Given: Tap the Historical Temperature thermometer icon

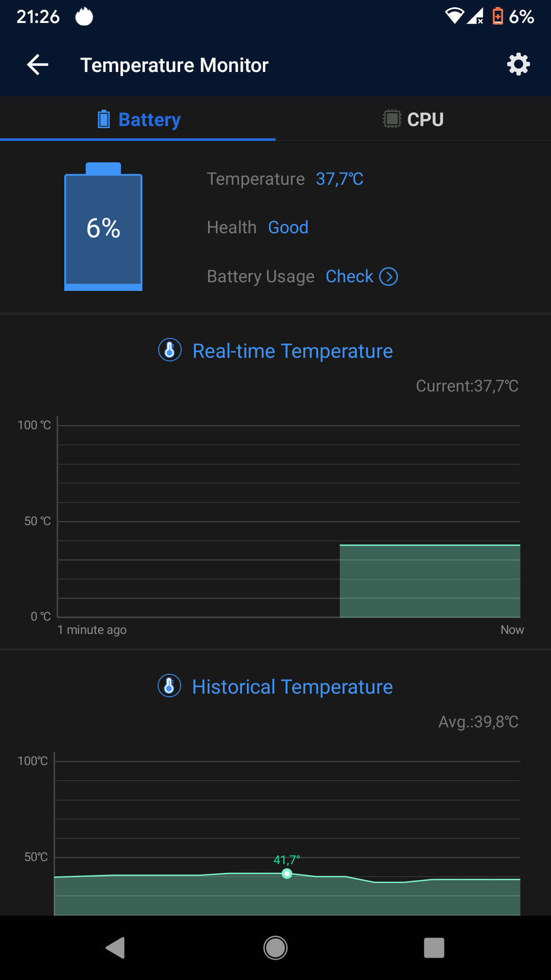Looking at the screenshot, I should [169, 686].
